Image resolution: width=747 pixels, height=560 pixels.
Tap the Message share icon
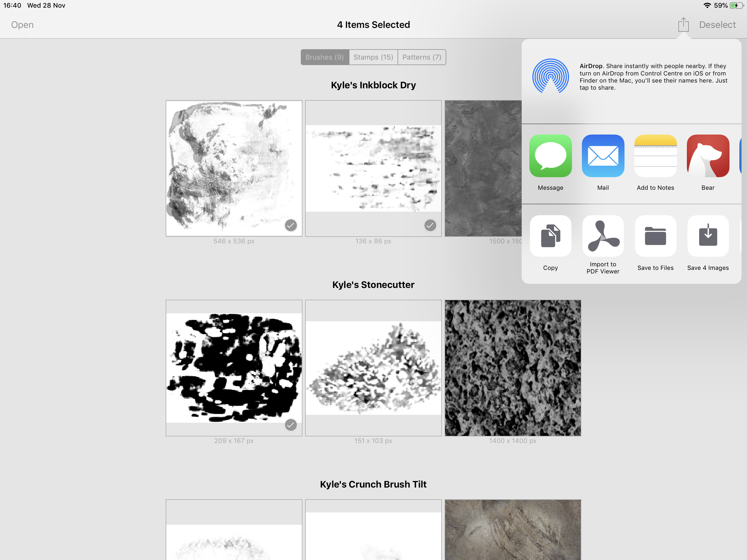tap(550, 156)
